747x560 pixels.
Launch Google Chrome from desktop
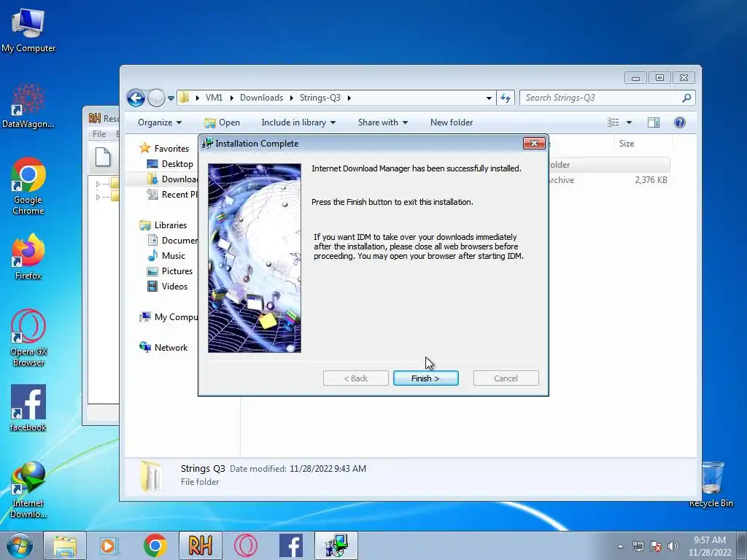28,186
